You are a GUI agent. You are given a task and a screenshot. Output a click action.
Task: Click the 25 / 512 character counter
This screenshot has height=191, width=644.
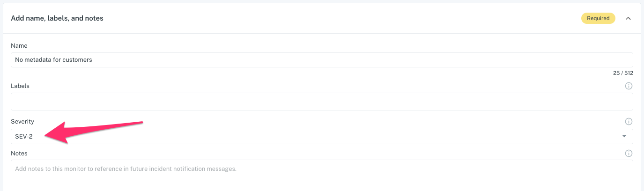pos(623,73)
